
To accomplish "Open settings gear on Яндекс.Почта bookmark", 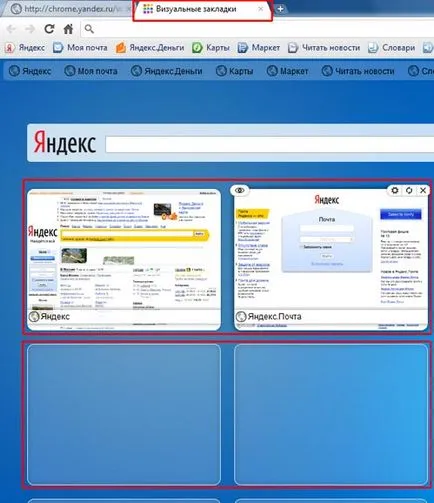I will [395, 190].
